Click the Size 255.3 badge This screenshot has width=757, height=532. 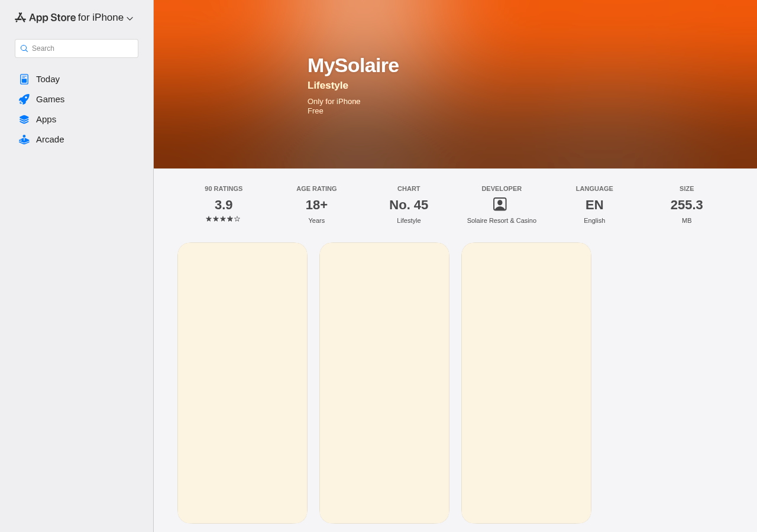point(687,205)
